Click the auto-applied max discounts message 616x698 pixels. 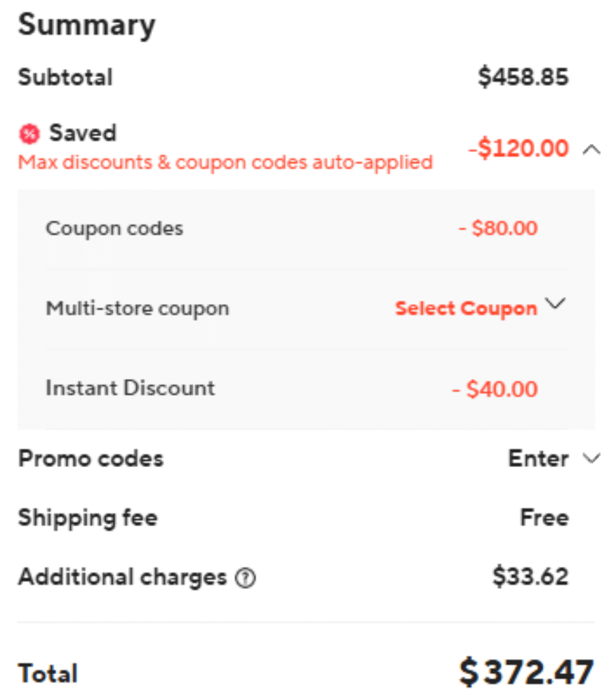(x=226, y=163)
